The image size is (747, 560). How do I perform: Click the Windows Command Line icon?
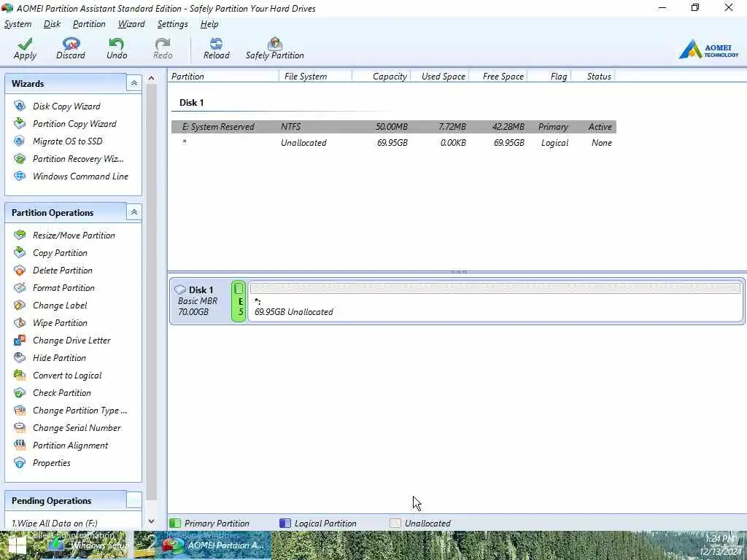pos(20,176)
